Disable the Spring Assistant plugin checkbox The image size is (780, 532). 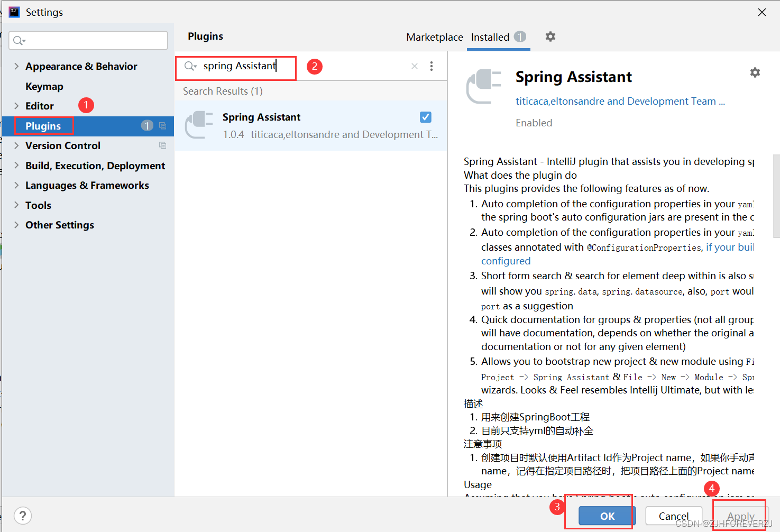[426, 117]
